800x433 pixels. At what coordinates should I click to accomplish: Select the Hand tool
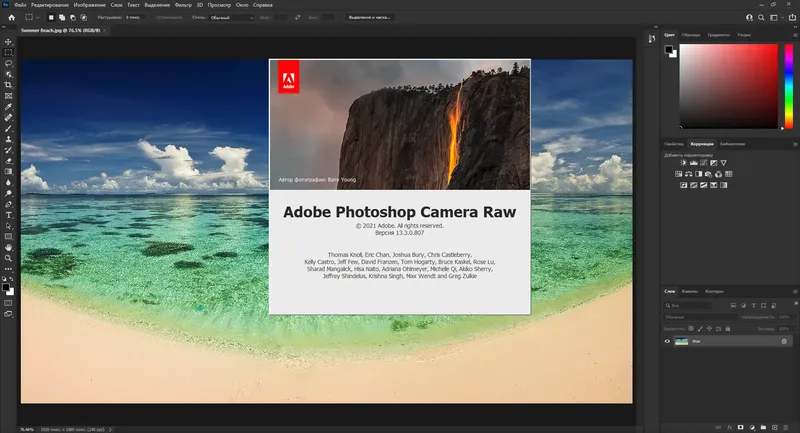[9, 246]
